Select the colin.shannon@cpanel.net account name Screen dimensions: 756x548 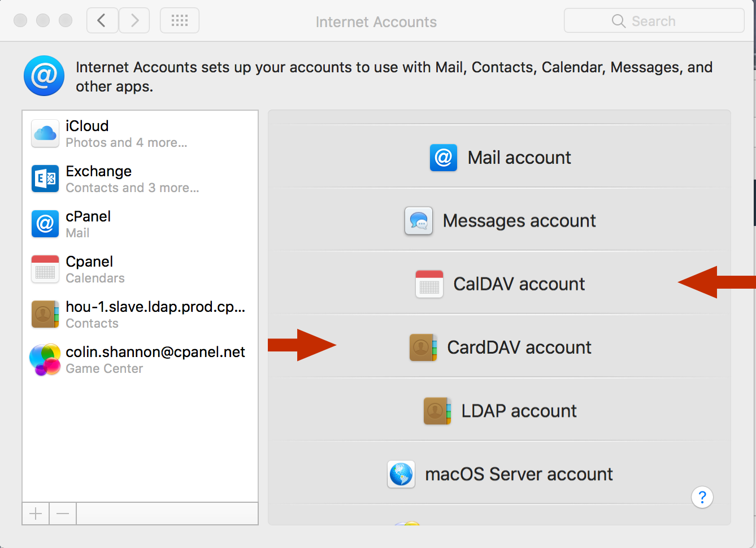coord(155,352)
